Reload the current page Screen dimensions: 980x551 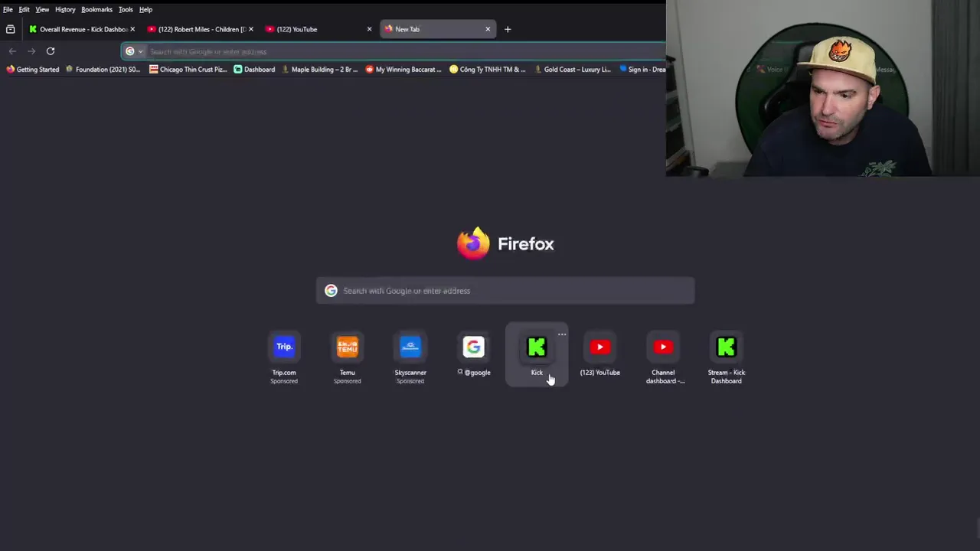click(x=51, y=51)
